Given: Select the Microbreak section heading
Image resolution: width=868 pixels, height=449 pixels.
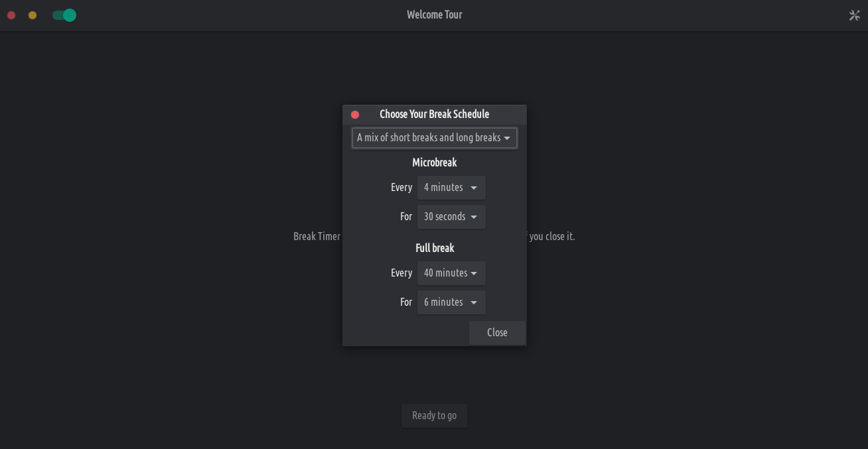Looking at the screenshot, I should [434, 162].
